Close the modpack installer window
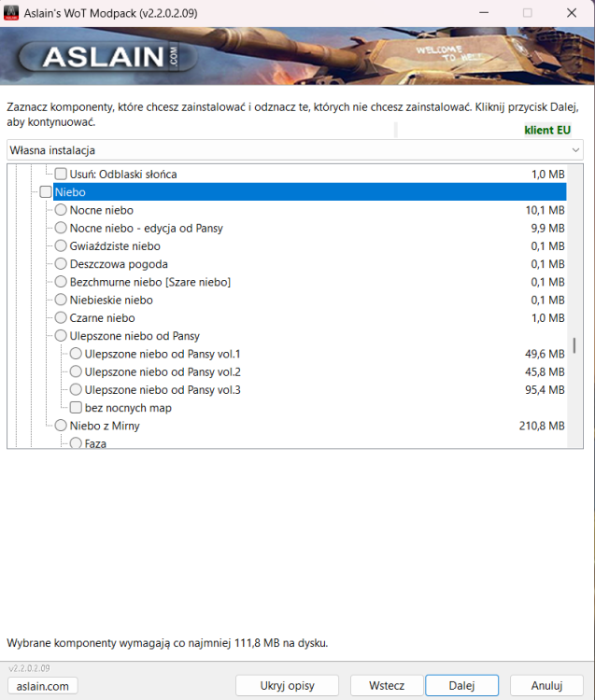This screenshot has height=700, width=595. (572, 13)
